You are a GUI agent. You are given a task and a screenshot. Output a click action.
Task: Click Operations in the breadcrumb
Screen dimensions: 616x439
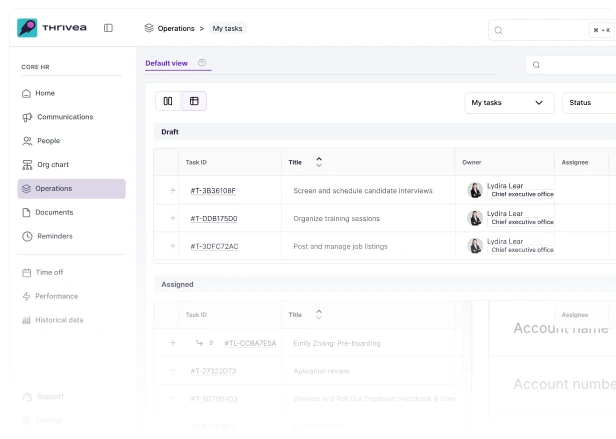tap(175, 28)
